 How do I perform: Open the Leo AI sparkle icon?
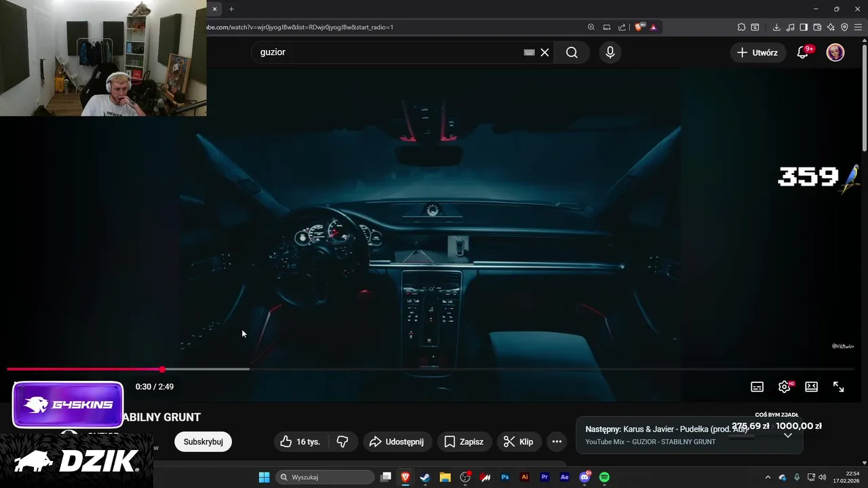click(x=831, y=27)
